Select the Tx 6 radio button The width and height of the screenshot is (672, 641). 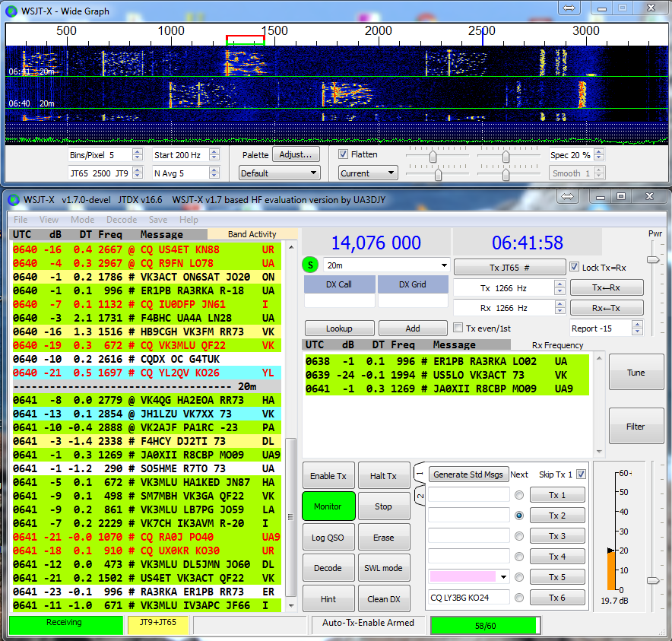(x=519, y=597)
